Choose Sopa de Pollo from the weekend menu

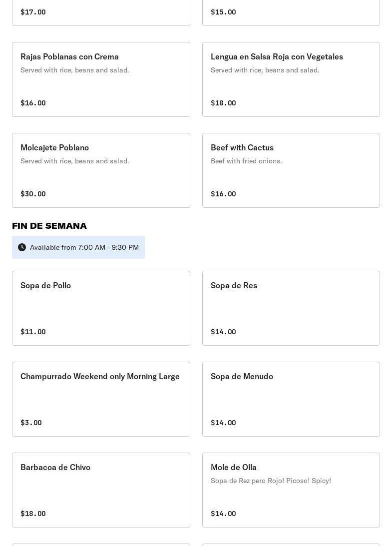tap(101, 308)
